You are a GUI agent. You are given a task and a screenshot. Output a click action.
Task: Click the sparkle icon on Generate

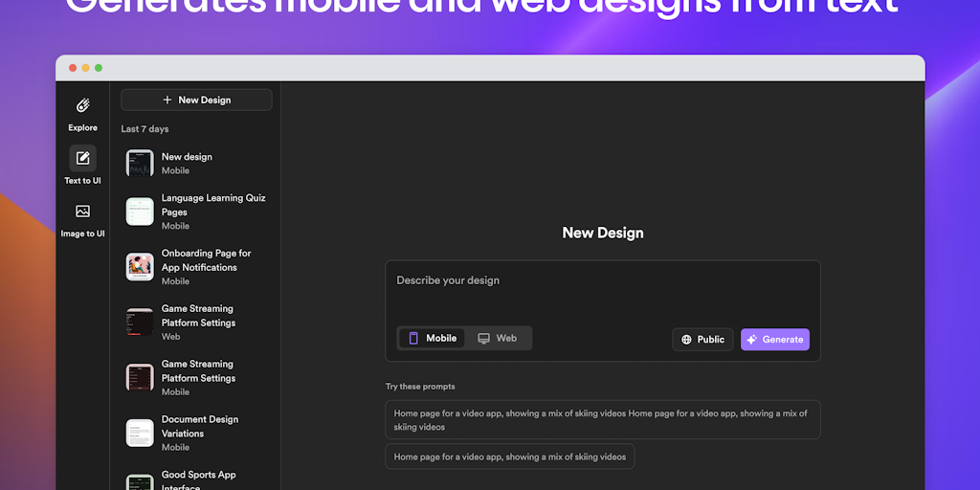752,340
